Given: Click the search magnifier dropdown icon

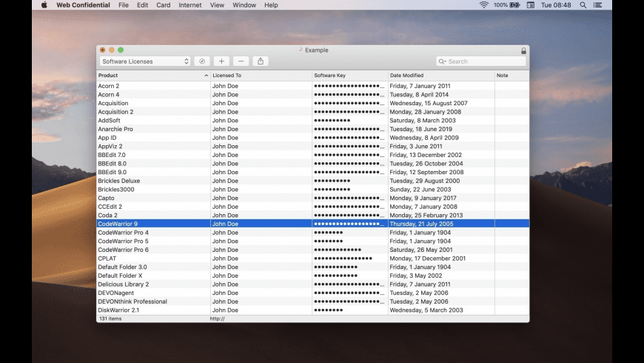Looking at the screenshot, I should click(x=443, y=61).
